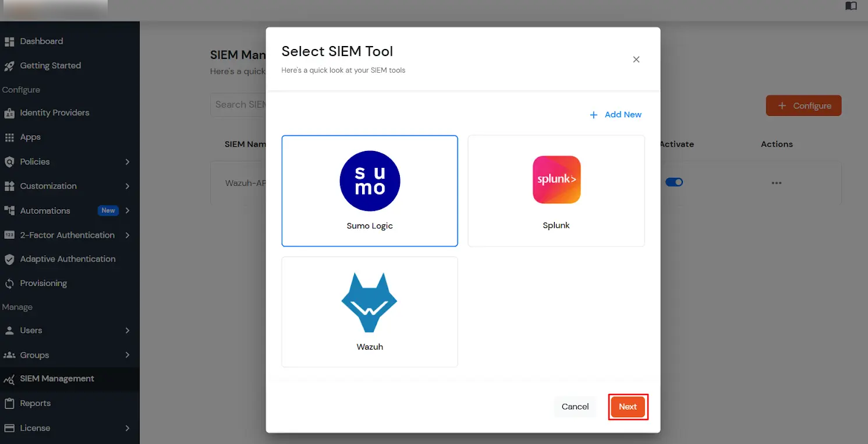868x444 pixels.
Task: Open Identity Providers in the sidebar
Action: [54, 112]
